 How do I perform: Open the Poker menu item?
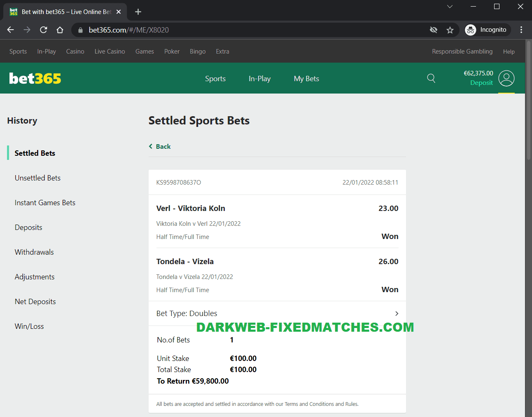(x=172, y=52)
